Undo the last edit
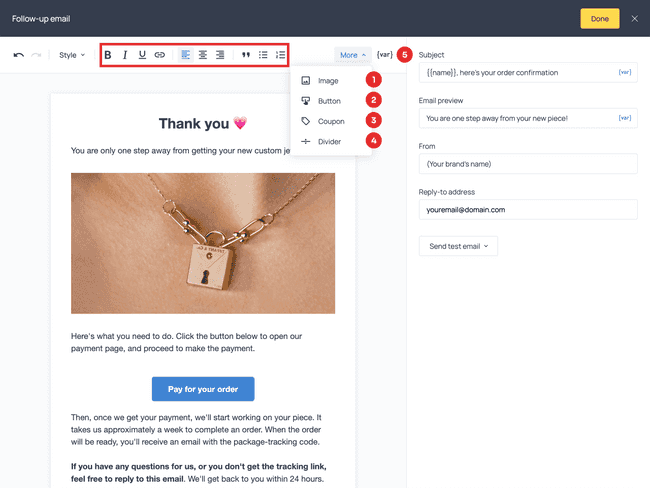The width and height of the screenshot is (650, 488). [19, 55]
